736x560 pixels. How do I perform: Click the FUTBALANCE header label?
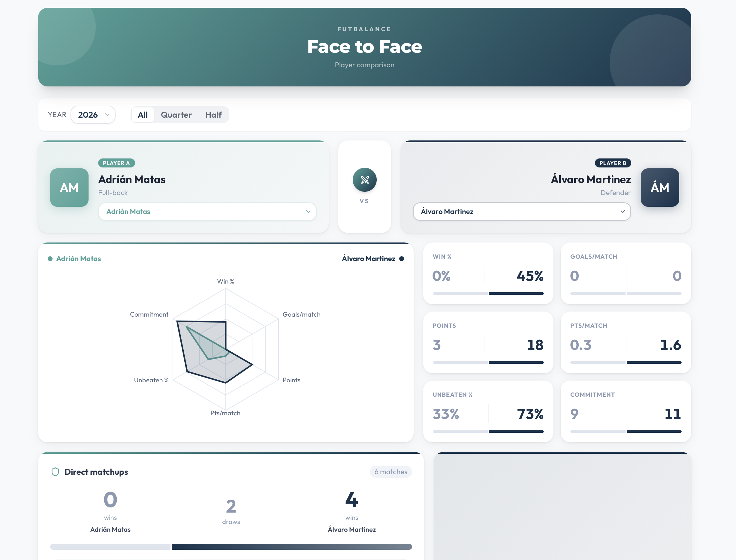(x=364, y=29)
